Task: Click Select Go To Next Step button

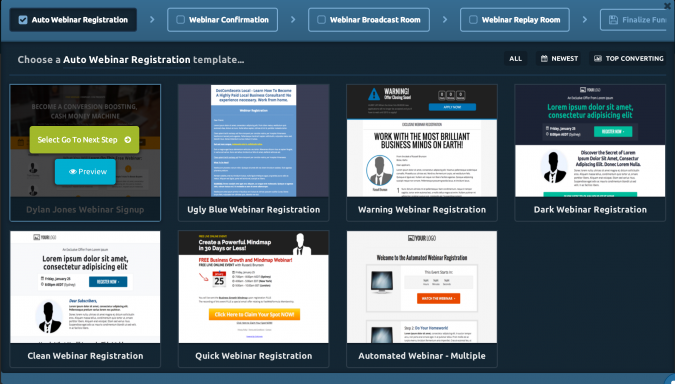Action: (x=84, y=139)
